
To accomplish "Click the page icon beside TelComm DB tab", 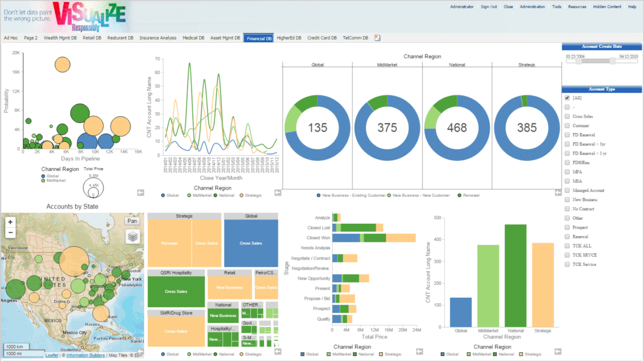I will tap(377, 37).
